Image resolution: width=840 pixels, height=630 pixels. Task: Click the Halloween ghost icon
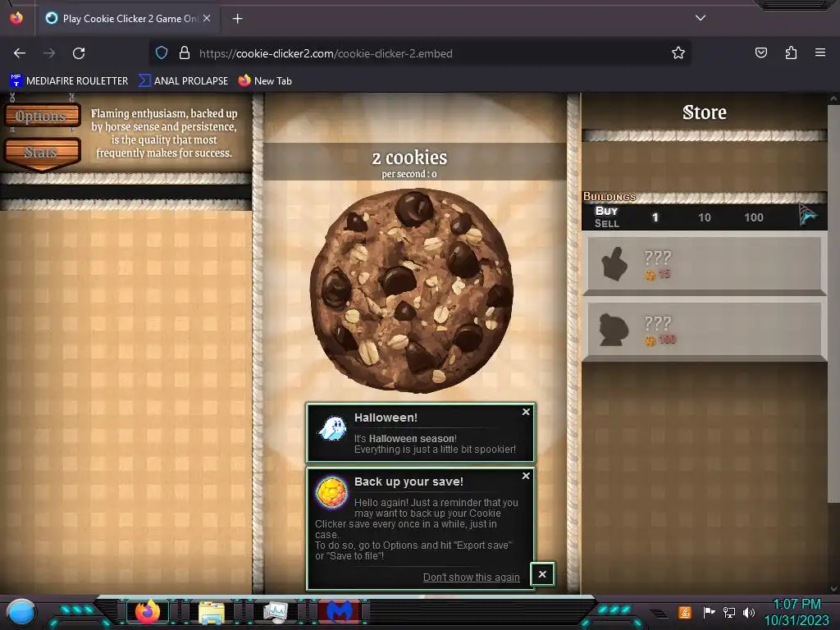[332, 428]
